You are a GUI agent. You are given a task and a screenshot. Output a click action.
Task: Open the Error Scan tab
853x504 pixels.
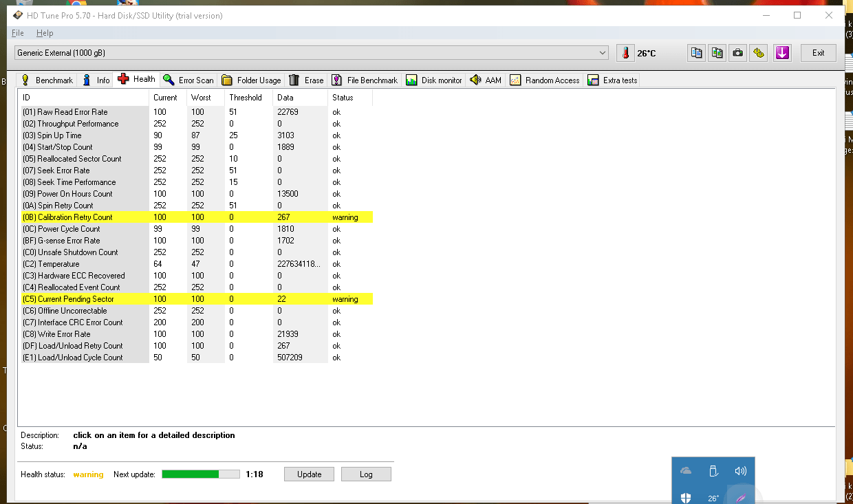188,80
